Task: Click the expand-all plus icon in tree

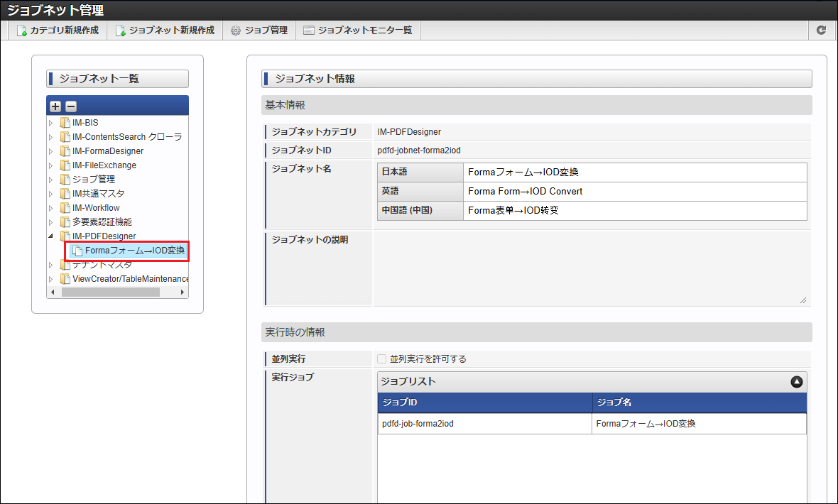Action: (x=55, y=106)
